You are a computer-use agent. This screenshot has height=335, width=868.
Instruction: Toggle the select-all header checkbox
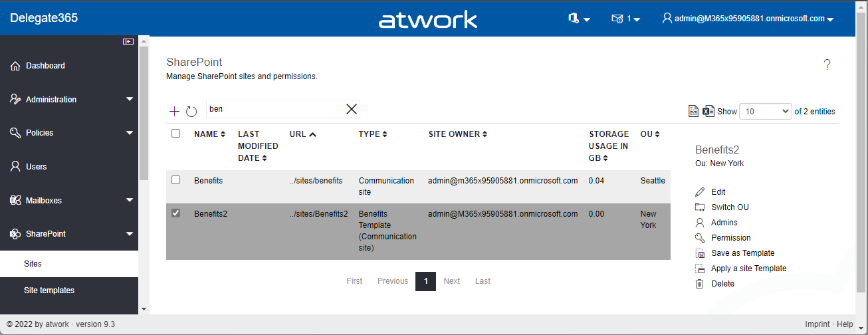(176, 134)
